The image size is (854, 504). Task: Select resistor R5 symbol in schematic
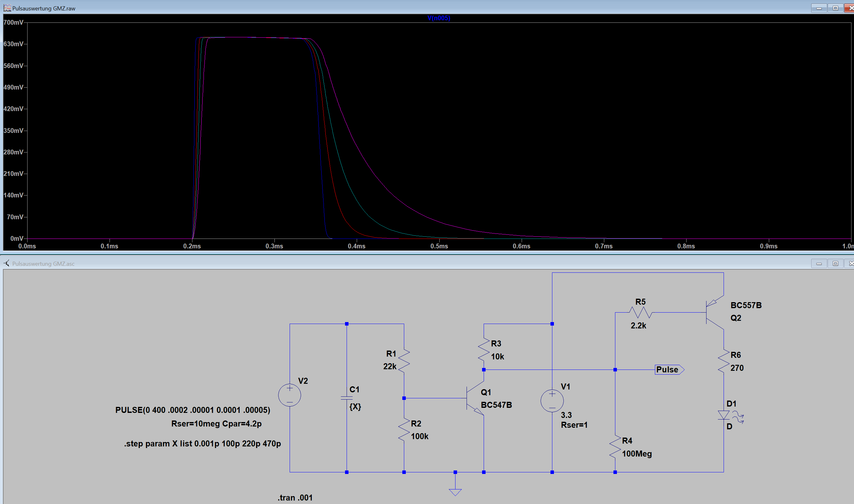640,313
